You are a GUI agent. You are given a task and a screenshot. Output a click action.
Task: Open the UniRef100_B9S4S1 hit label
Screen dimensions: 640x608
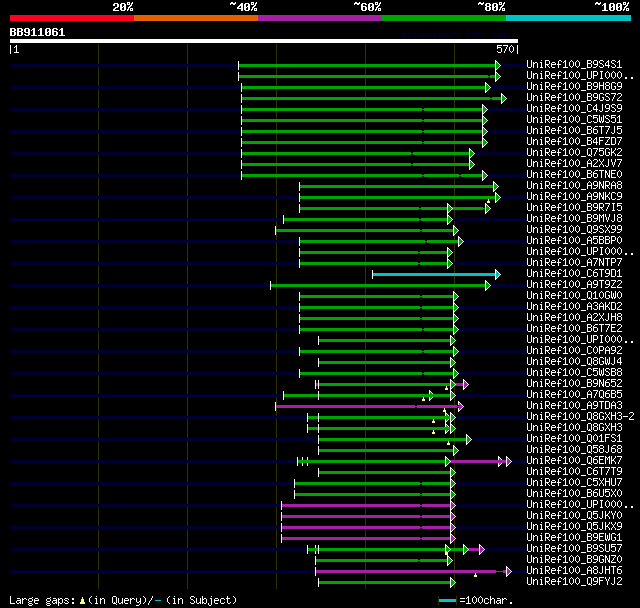tap(574, 64)
